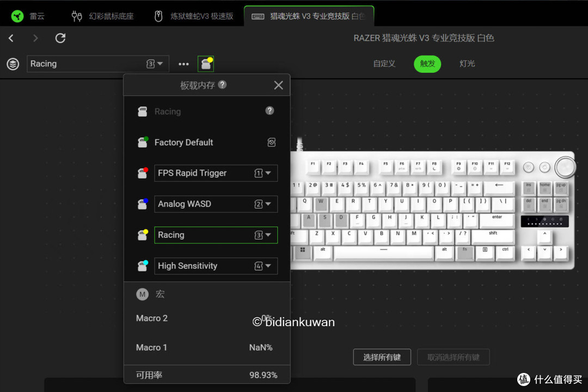Select the S key on keyboard image

click(x=324, y=220)
